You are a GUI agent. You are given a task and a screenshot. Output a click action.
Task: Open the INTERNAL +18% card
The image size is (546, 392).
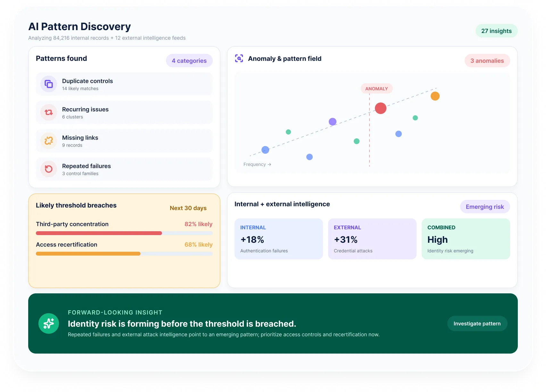click(279, 239)
